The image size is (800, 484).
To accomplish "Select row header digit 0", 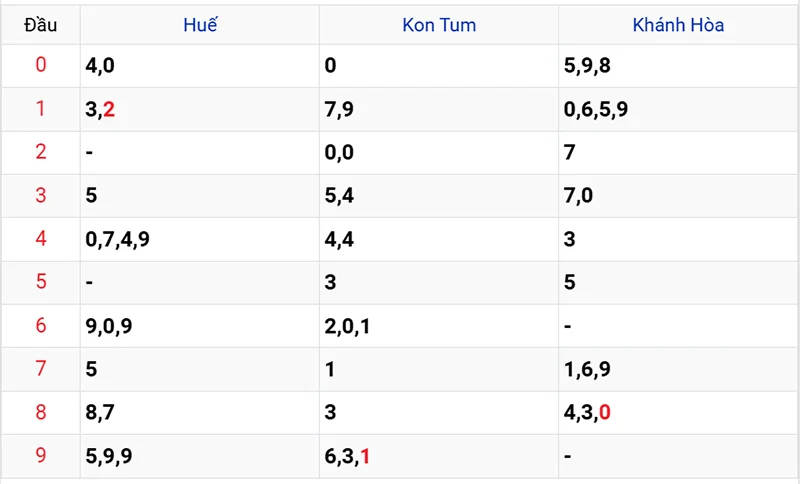I will pyautogui.click(x=41, y=65).
